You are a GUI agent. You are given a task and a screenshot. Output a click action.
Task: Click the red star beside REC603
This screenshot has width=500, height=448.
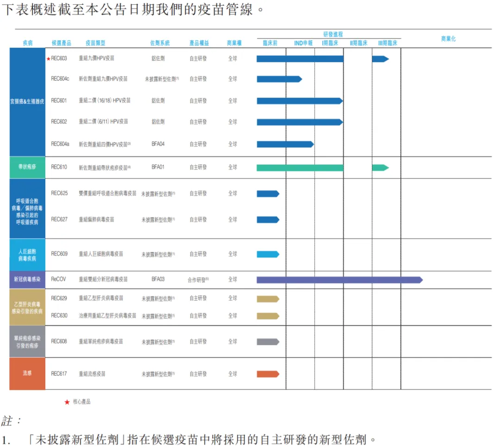(x=48, y=59)
